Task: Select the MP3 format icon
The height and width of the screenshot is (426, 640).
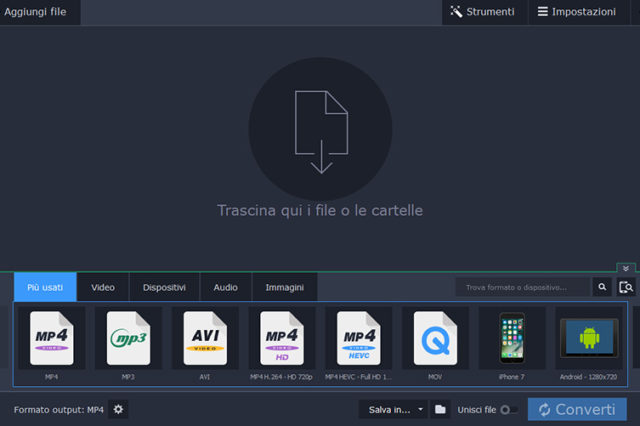Action: coord(128,338)
